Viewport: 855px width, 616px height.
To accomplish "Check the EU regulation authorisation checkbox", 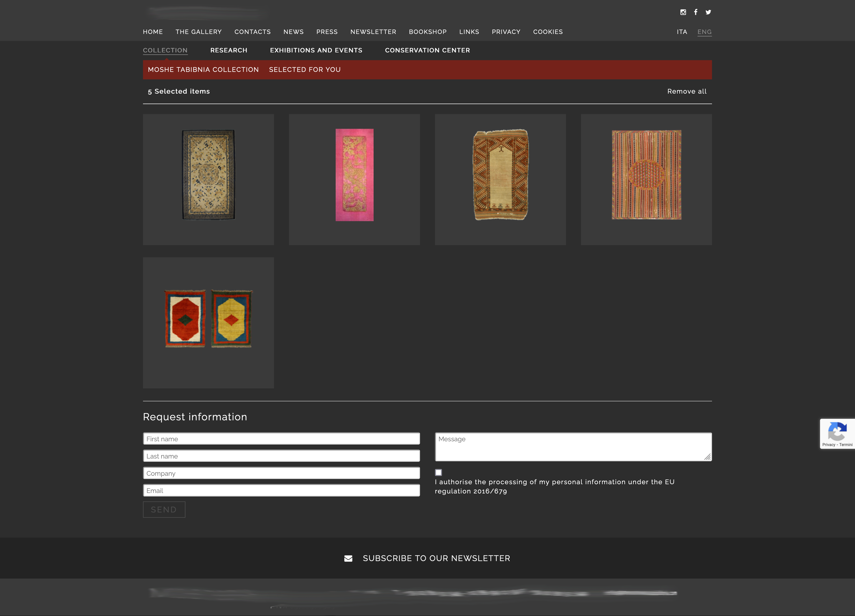I will click(438, 472).
